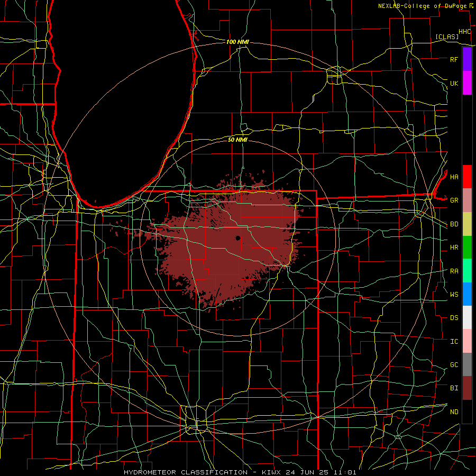
Task: Click the GR legend label
Action: pyautogui.click(x=454, y=200)
